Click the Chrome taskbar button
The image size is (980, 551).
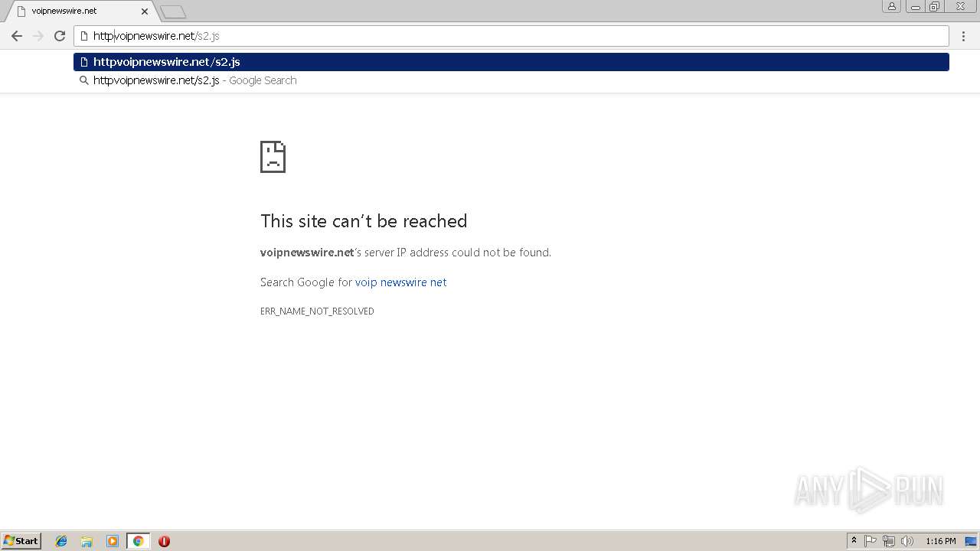[x=138, y=541]
